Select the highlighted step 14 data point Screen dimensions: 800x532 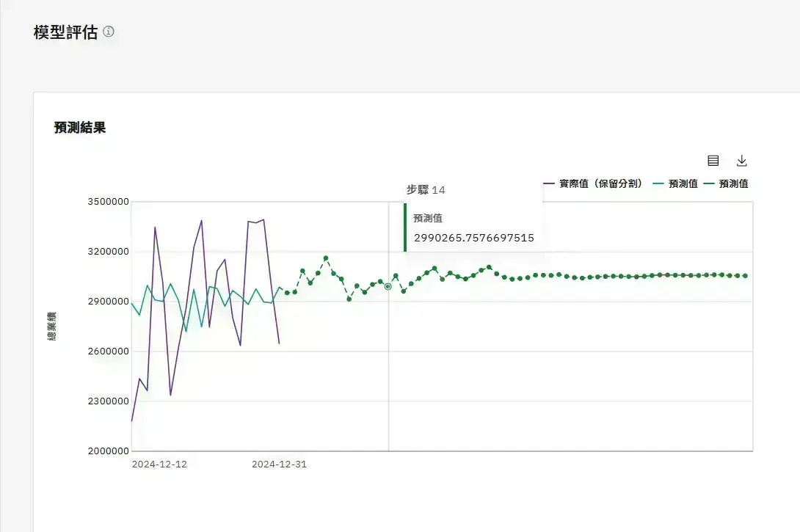coord(388,287)
